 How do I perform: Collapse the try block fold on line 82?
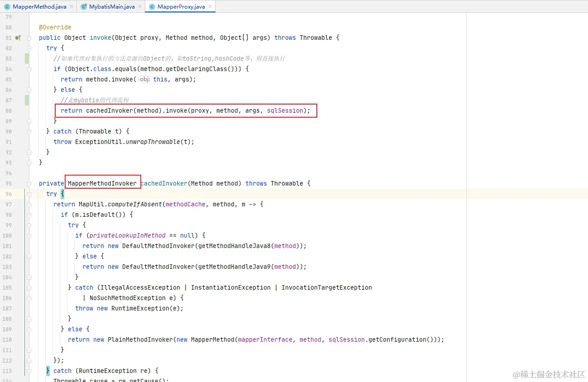(x=29, y=48)
